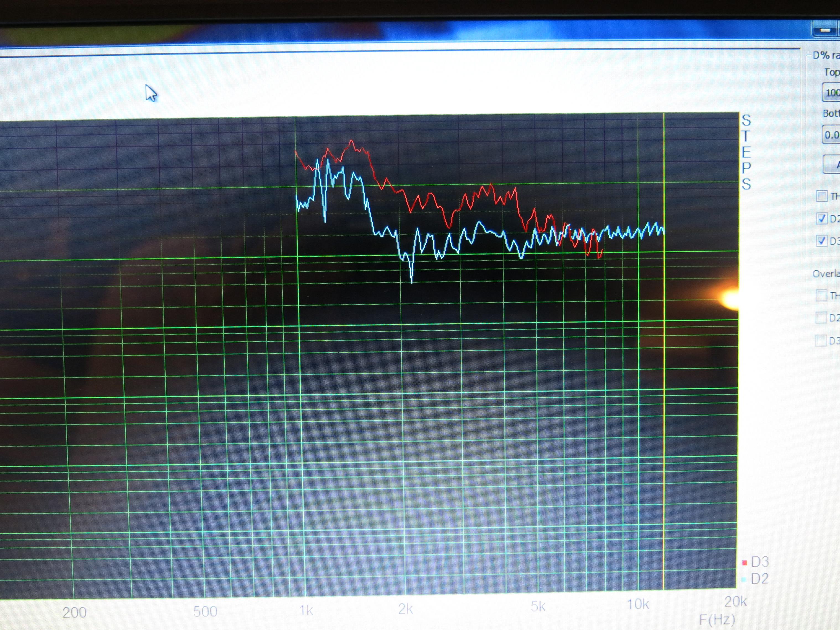The image size is (840, 630).
Task: Open the Bottom range box showing 0.0
Action: click(831, 134)
